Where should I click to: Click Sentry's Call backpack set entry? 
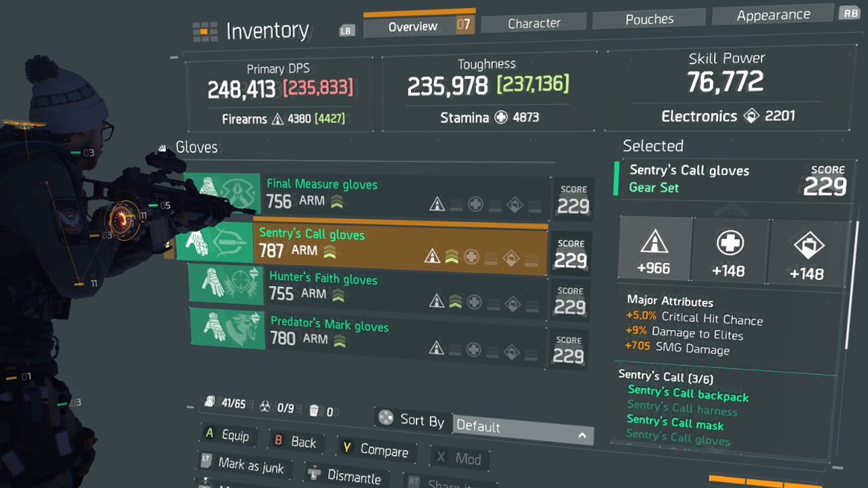[x=688, y=393]
